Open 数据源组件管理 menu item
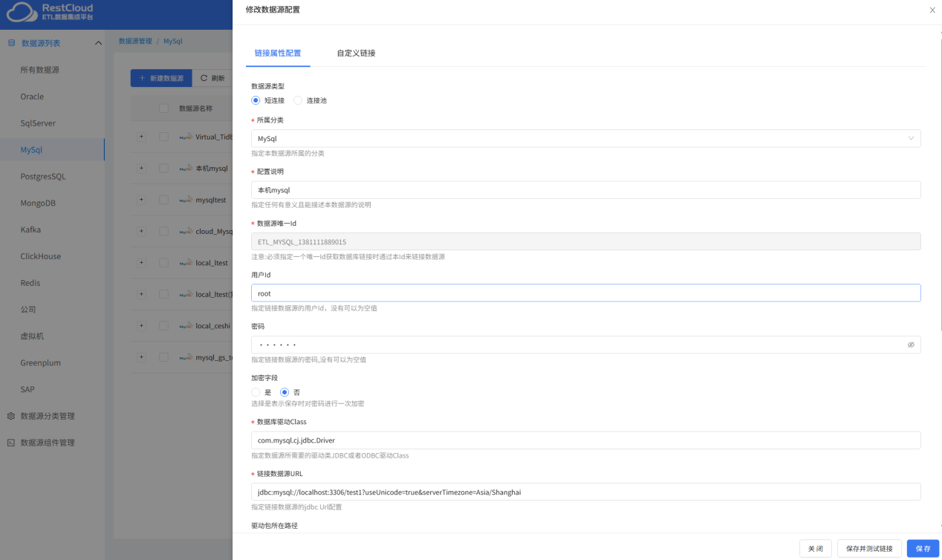942x560 pixels. (x=48, y=443)
